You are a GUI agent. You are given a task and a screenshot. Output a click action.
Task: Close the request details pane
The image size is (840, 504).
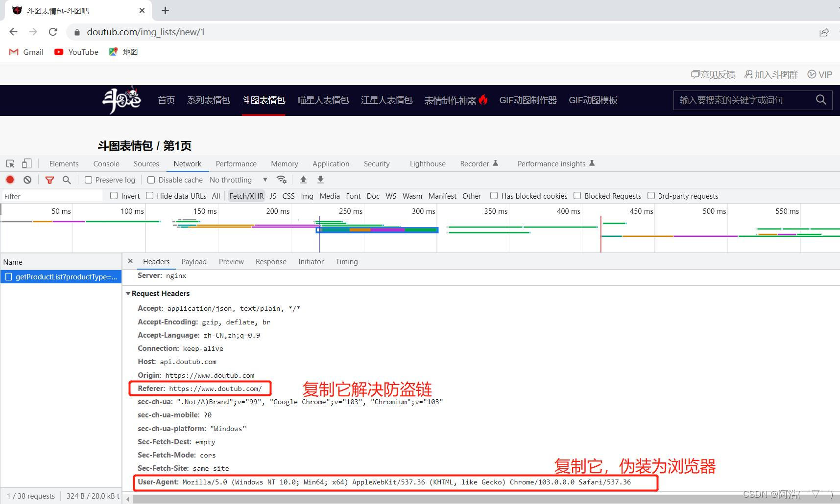[x=130, y=261]
